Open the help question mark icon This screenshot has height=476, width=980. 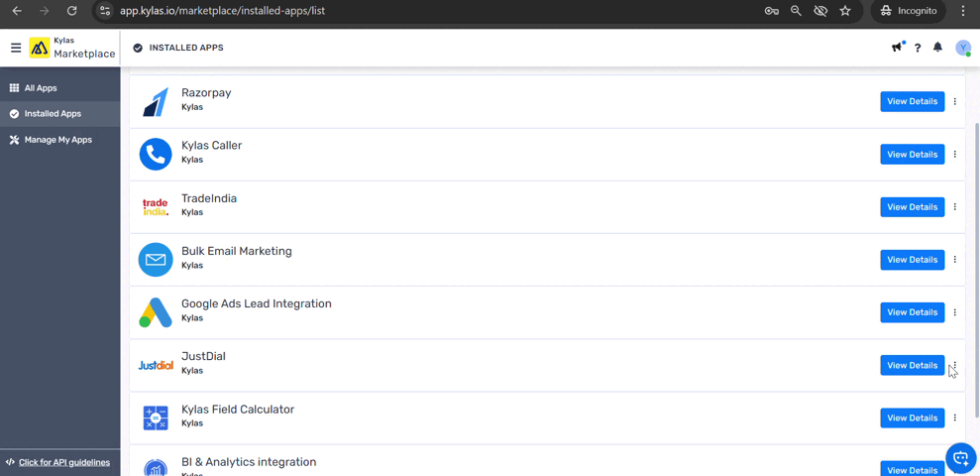coord(918,49)
